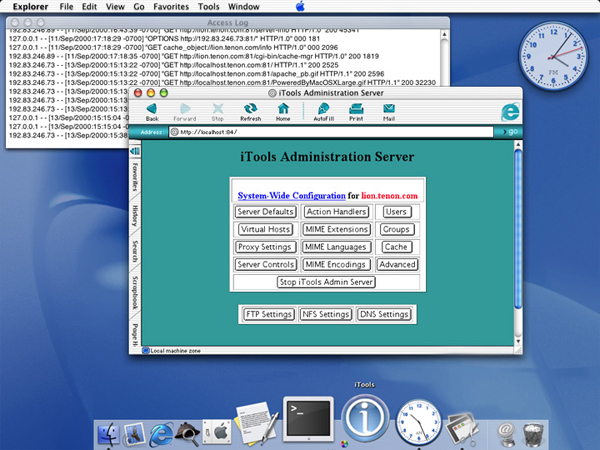This screenshot has width=600, height=450.
Task: Click the MIME Extensions button
Action: [x=336, y=229]
